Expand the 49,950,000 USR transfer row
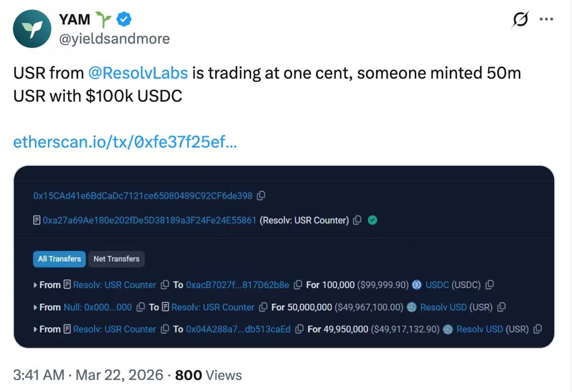This screenshot has height=392, width=572. [36, 329]
